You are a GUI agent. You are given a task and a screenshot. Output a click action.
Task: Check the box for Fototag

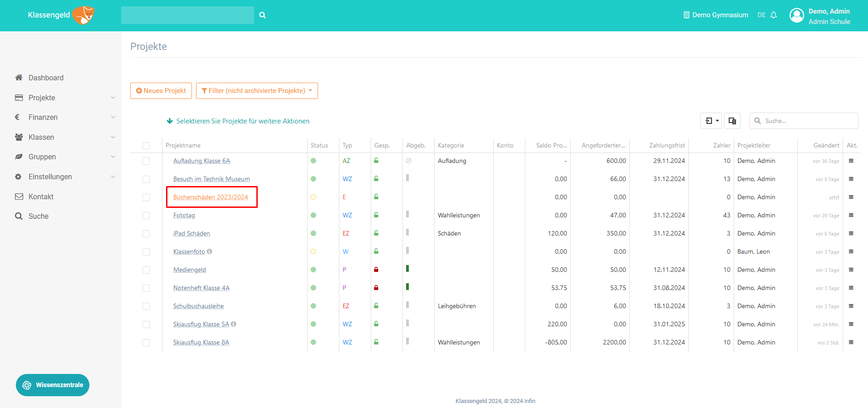(x=146, y=216)
